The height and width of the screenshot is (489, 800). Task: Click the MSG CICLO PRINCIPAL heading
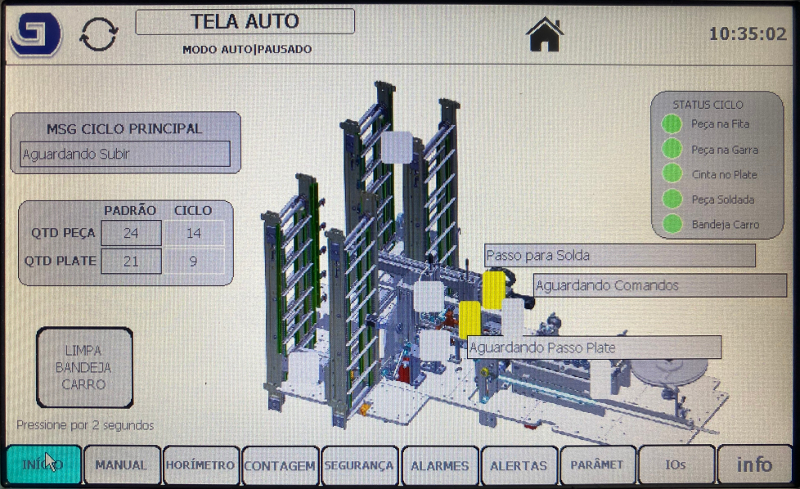click(124, 128)
